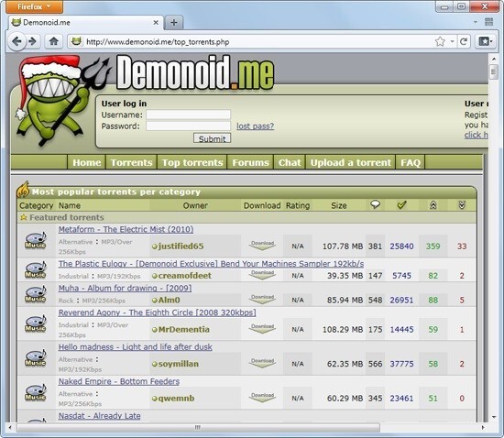Click the Password input field
The image size is (504, 438).
click(189, 126)
